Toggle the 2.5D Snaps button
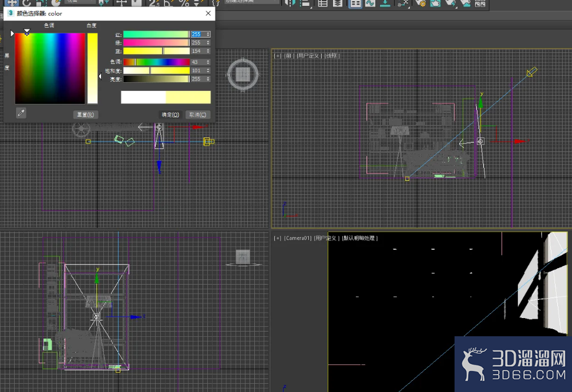Viewport: 572px width, 392px height. pos(154,3)
